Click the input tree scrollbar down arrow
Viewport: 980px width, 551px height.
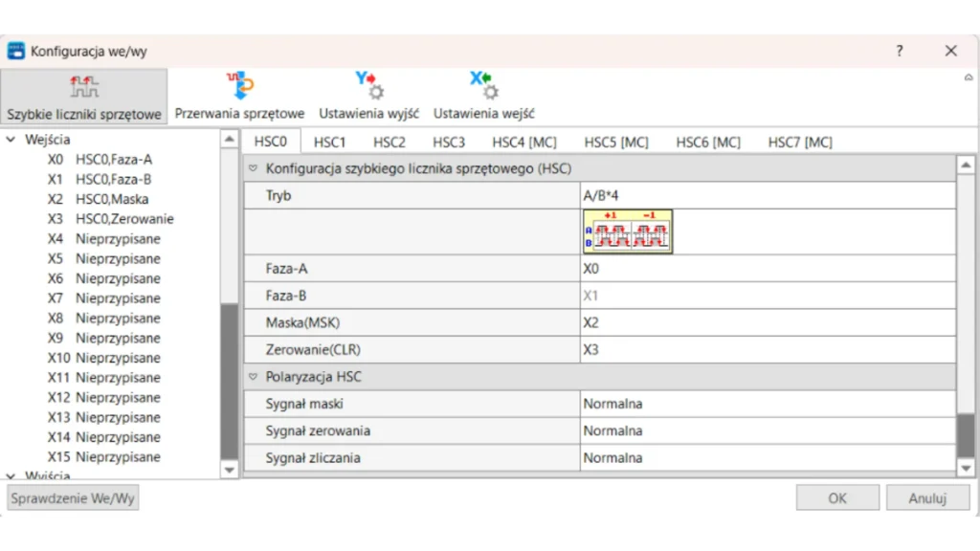[230, 469]
